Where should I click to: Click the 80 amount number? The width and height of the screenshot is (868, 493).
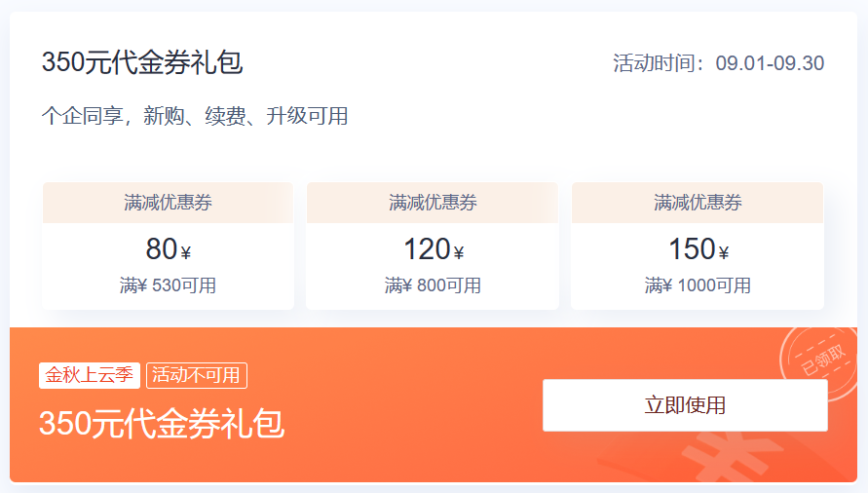tap(161, 248)
